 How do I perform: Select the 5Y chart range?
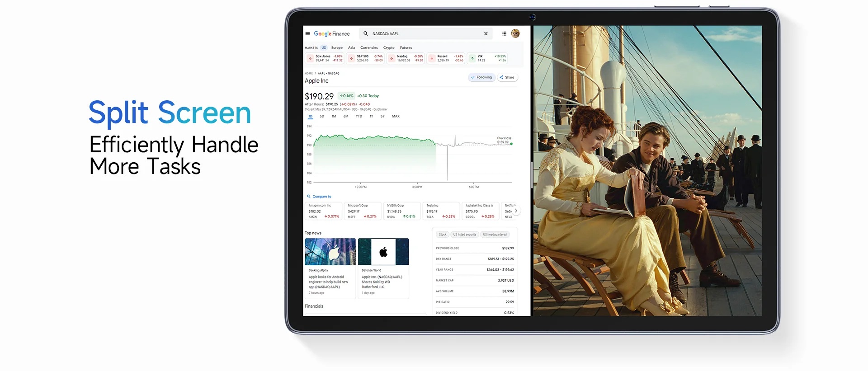coord(382,117)
